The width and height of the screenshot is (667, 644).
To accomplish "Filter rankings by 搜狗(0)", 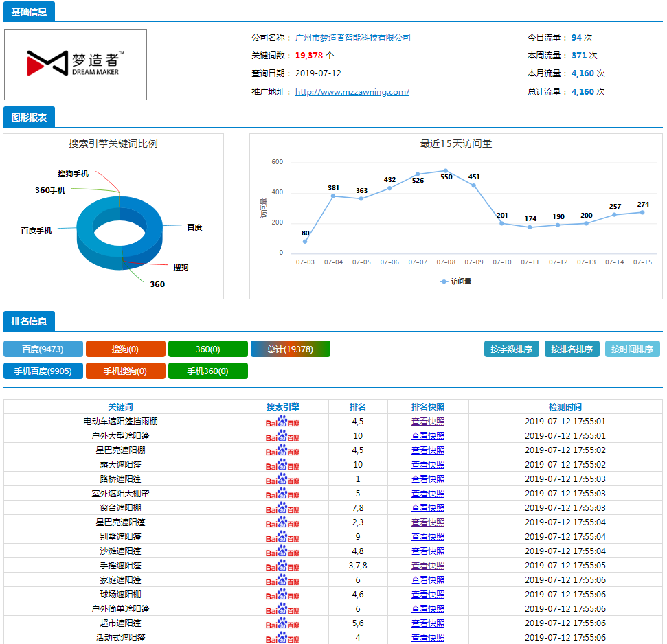I will 125,349.
